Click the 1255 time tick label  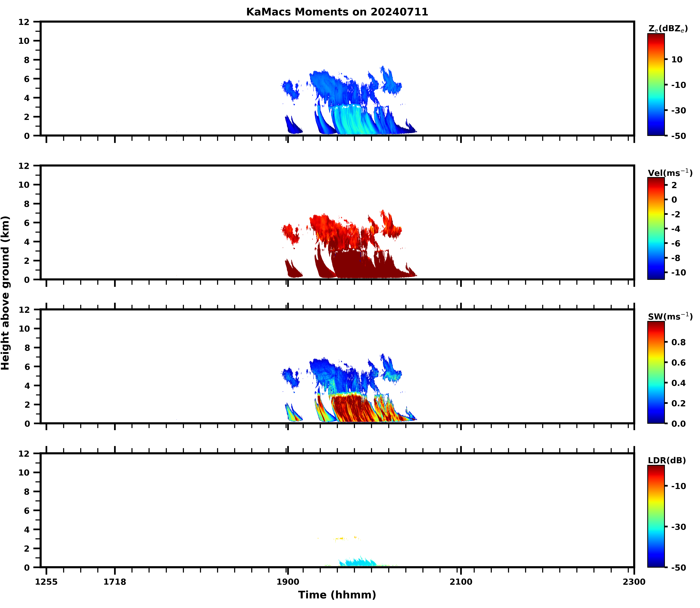pyautogui.click(x=46, y=582)
